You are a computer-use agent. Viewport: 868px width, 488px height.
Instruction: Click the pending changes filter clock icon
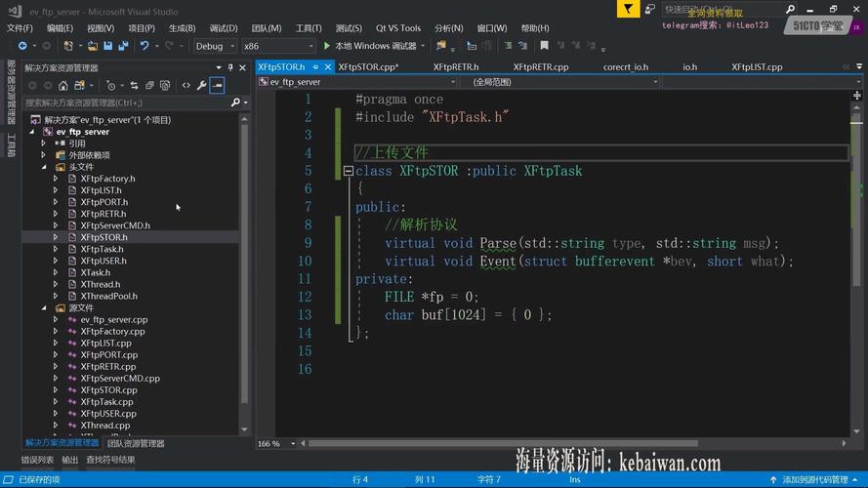pos(110,85)
